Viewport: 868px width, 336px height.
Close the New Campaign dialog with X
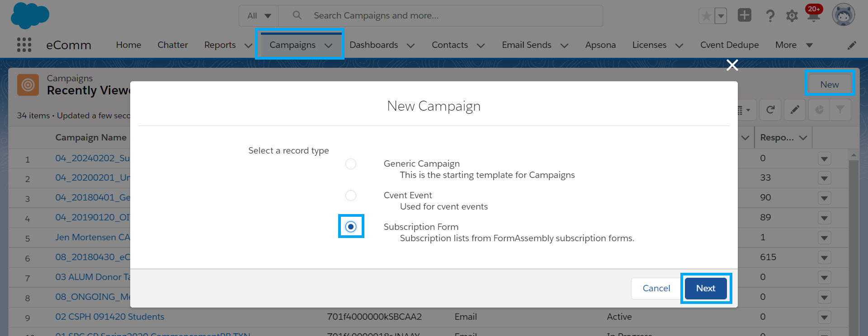coord(732,65)
